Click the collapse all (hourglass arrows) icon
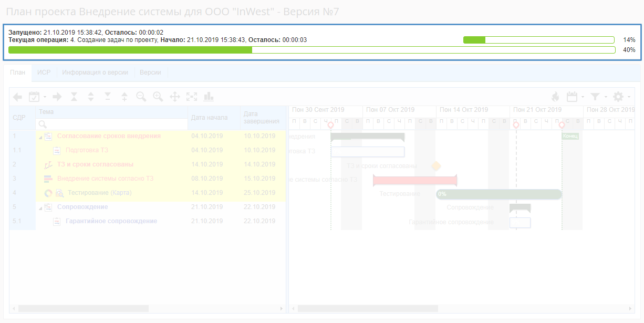Image resolution: width=644 pixels, height=323 pixels. point(74,97)
